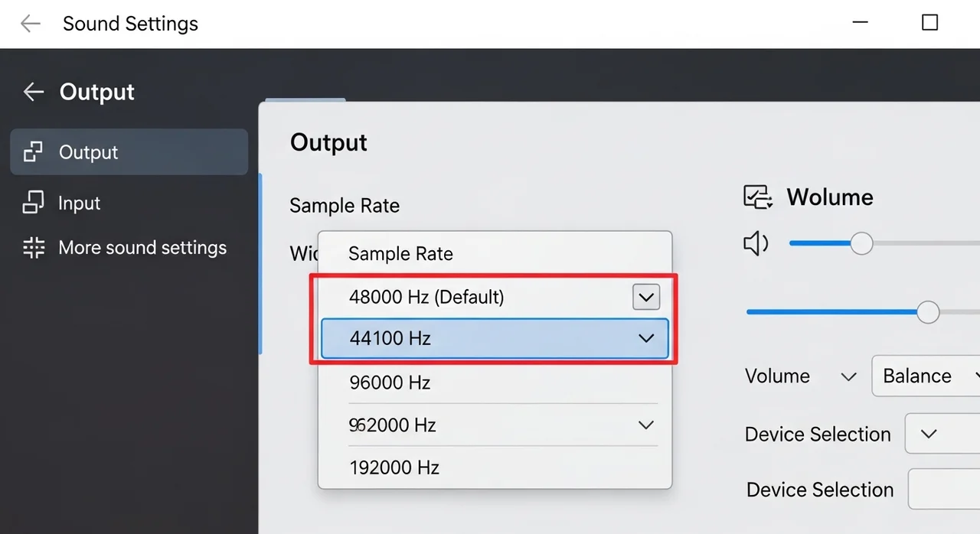980x534 pixels.
Task: Click the empty field beside the lower Device Selection
Action: (943, 490)
